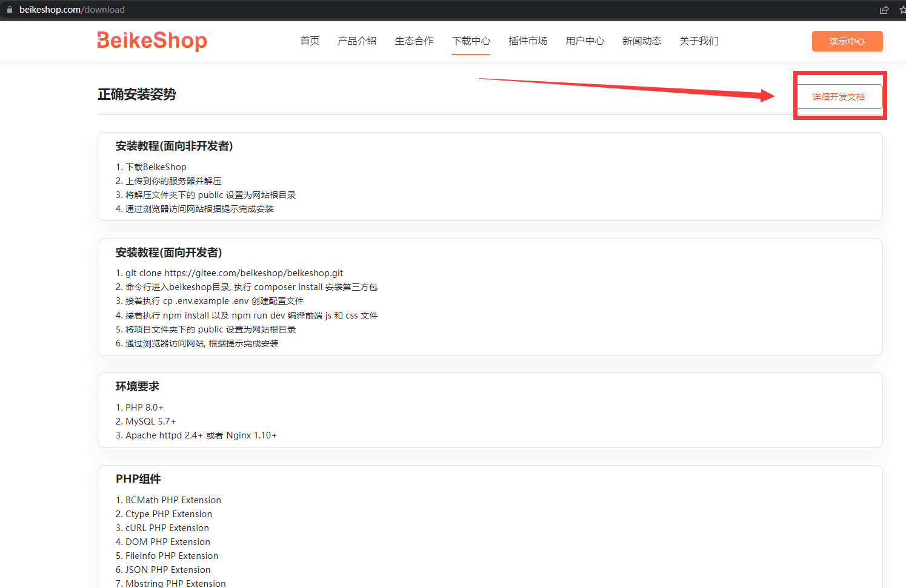Open the 新闻动态 menu item
The height and width of the screenshot is (588, 906).
pos(642,41)
